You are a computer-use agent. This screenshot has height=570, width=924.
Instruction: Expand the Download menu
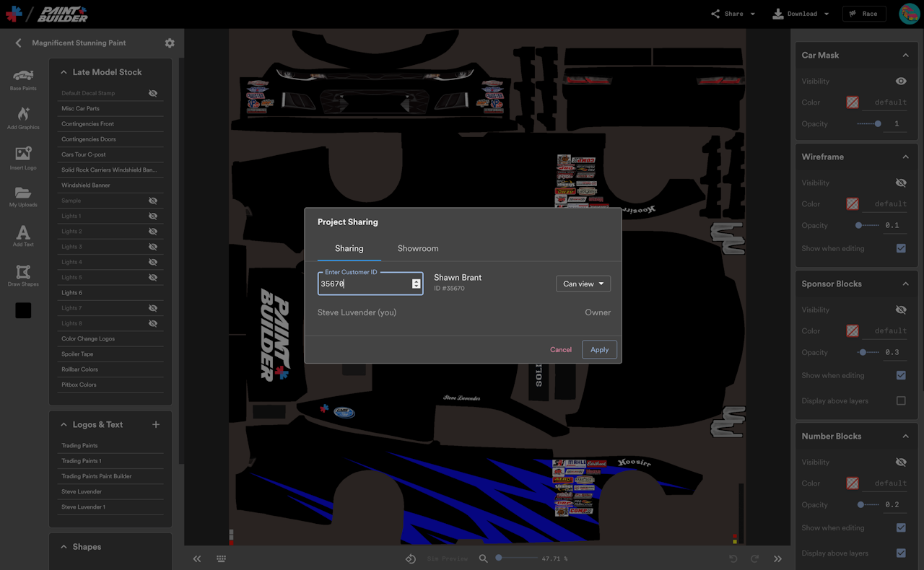801,14
